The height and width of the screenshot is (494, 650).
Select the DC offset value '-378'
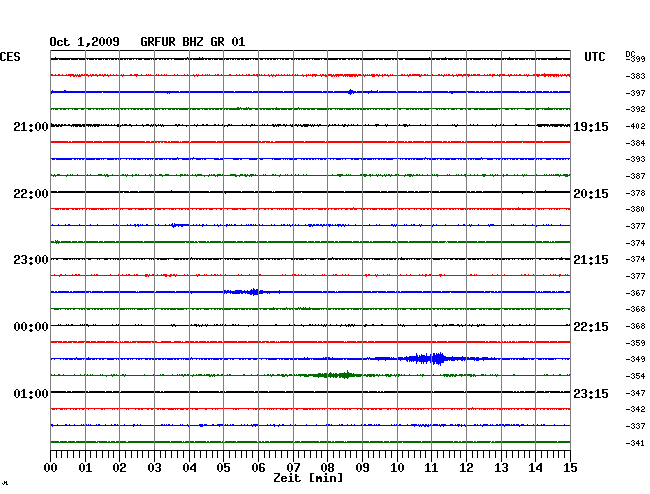[635, 193]
